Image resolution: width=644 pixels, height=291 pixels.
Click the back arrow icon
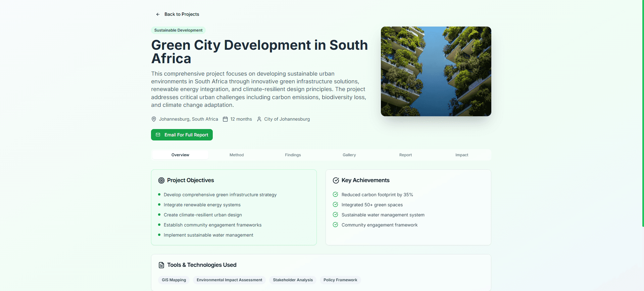[158, 14]
